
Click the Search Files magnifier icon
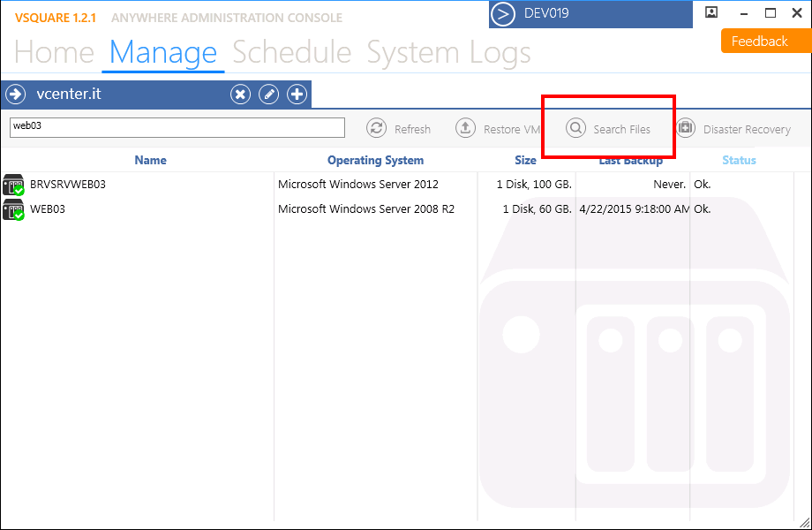pos(576,128)
